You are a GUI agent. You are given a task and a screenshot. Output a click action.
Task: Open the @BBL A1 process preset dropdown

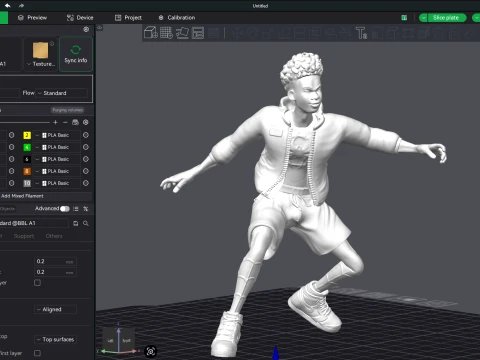(34, 223)
